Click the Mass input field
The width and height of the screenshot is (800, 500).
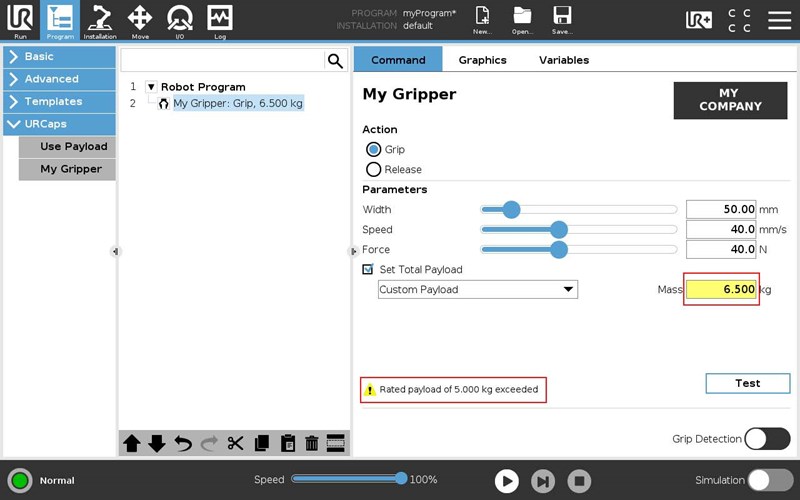(x=721, y=289)
